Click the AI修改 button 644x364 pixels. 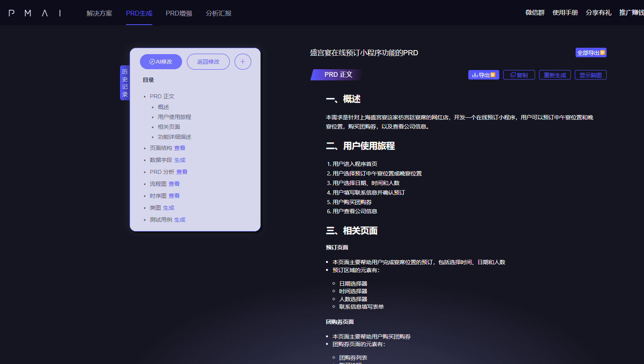[161, 62]
